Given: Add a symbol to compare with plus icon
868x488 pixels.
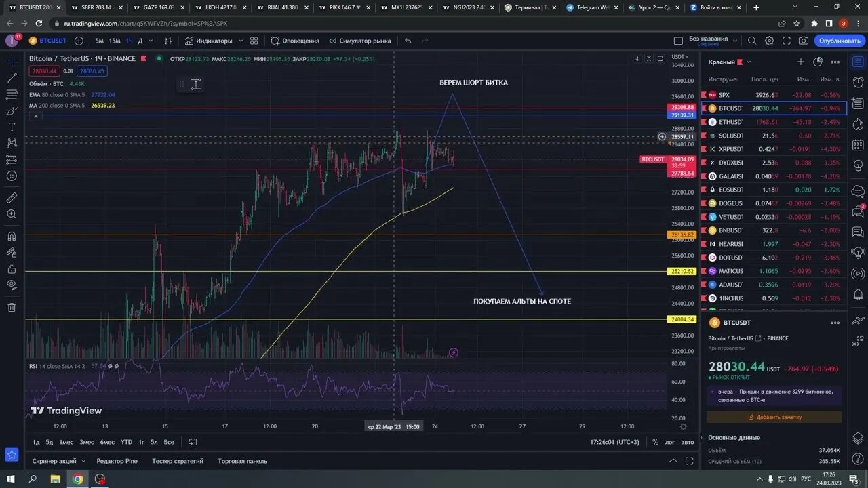Looking at the screenshot, I should 79,41.
